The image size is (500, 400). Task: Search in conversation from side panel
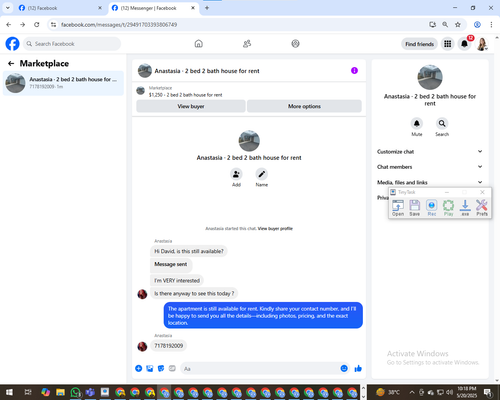coord(442,123)
